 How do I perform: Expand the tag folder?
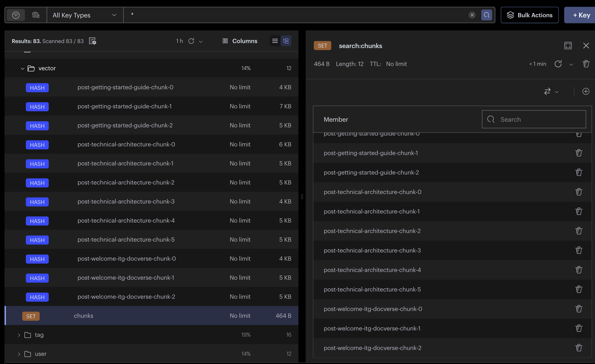pos(19,335)
